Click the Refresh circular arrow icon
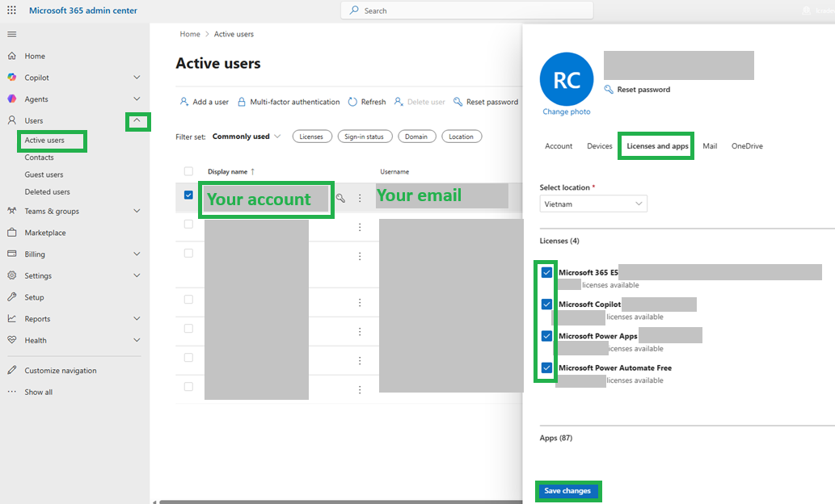Image resolution: width=835 pixels, height=504 pixels. [352, 102]
